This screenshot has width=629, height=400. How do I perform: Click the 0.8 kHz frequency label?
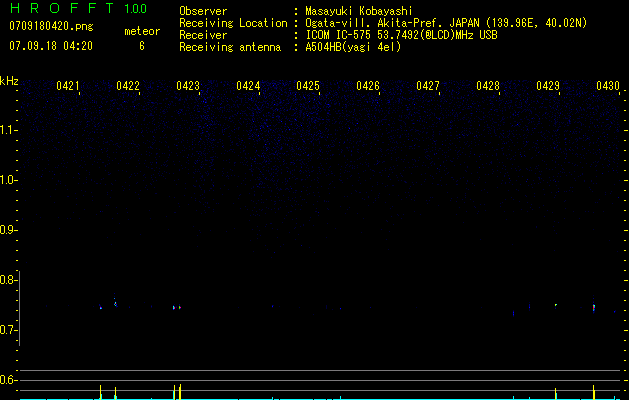pos(7,280)
